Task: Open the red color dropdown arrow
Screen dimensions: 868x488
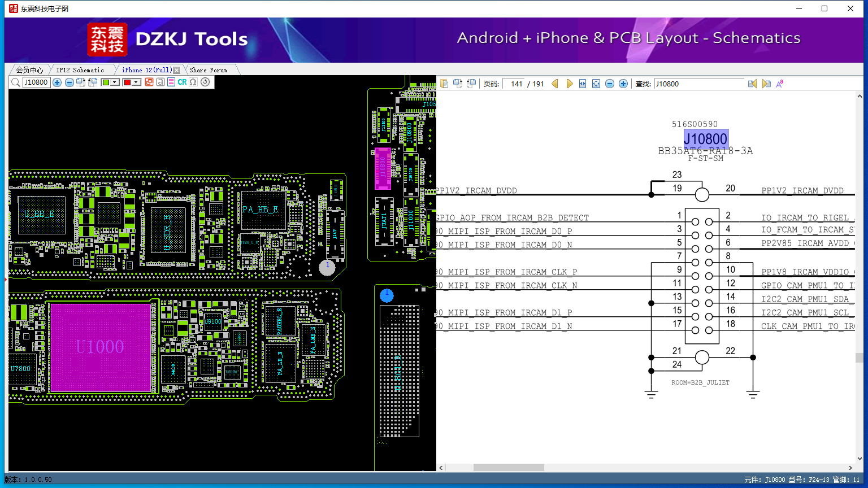Action: click(x=136, y=82)
